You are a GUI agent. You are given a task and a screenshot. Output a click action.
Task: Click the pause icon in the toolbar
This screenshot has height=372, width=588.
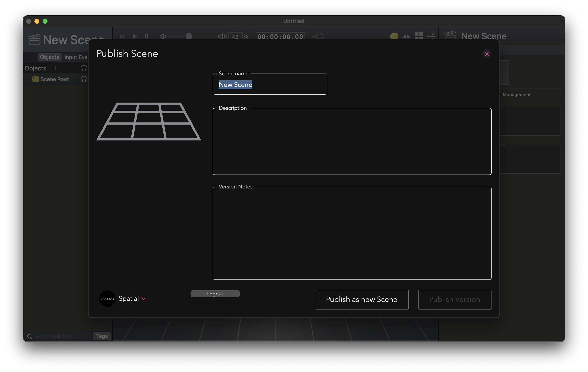(x=146, y=36)
